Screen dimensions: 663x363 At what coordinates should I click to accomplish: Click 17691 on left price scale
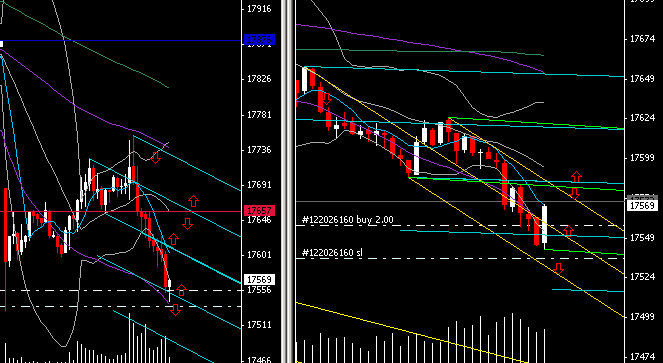point(259,185)
